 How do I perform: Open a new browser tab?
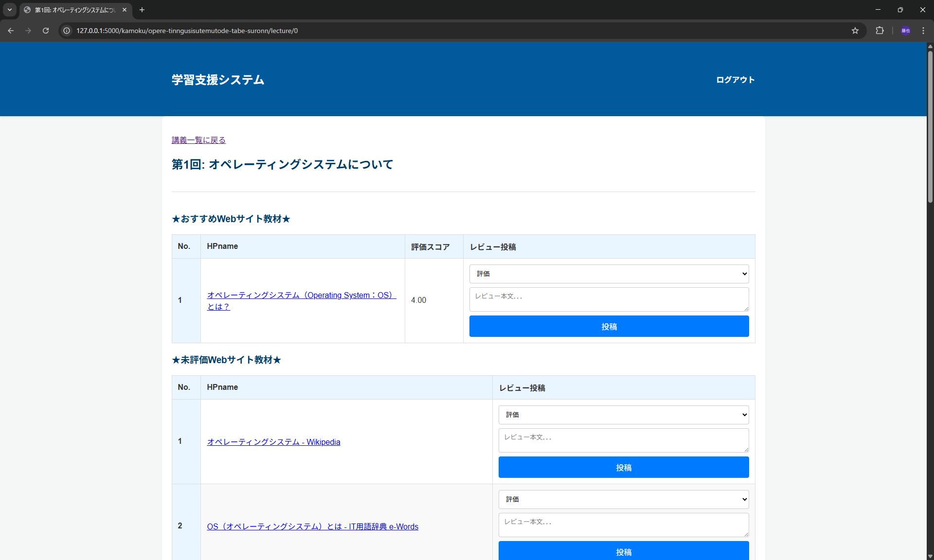[142, 10]
